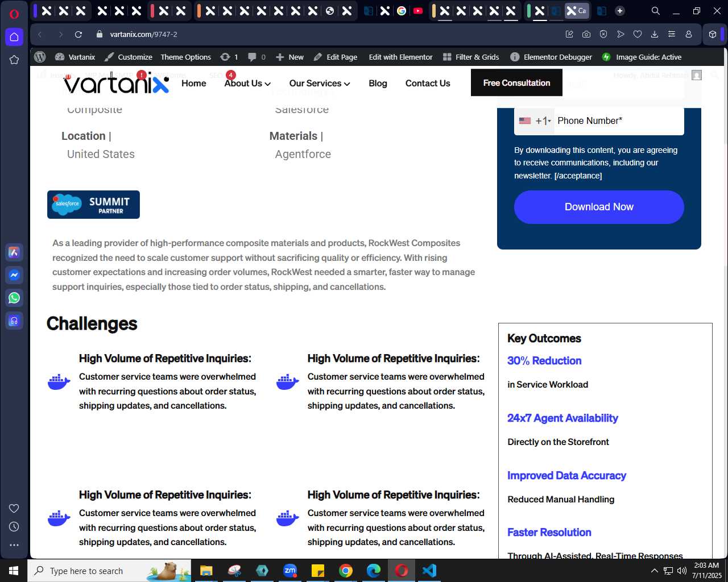Reload the vartanix.com page
Viewport: 728px width, 582px height.
pos(78,34)
